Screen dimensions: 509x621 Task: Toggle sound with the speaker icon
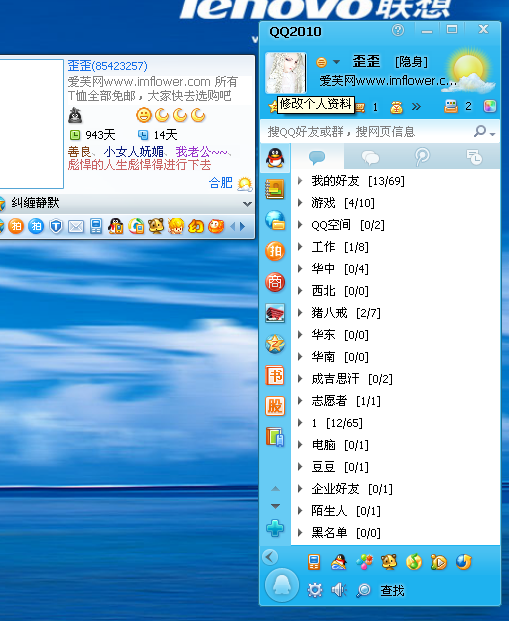pos(339,591)
